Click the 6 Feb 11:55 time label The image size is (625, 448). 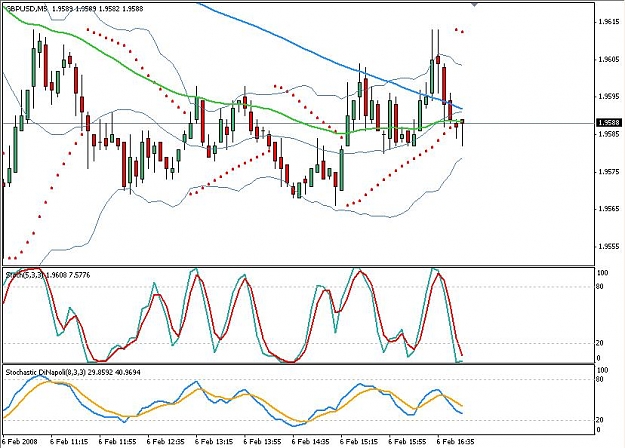[x=118, y=442]
